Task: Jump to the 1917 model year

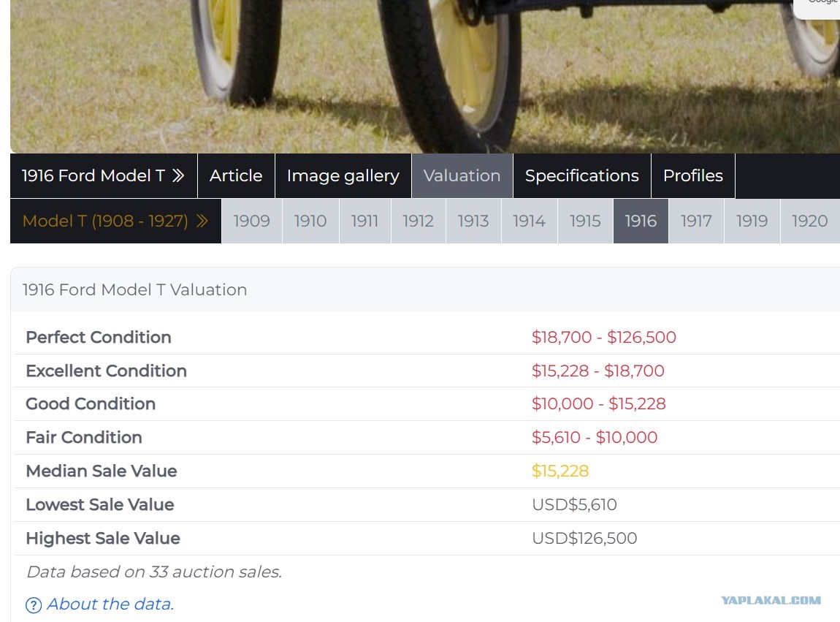Action: tap(696, 221)
